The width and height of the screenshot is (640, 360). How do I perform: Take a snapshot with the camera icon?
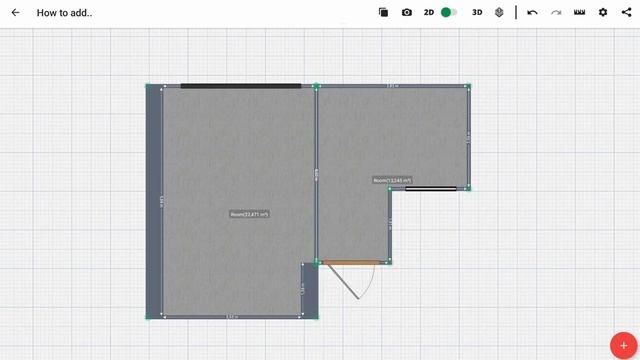(407, 13)
